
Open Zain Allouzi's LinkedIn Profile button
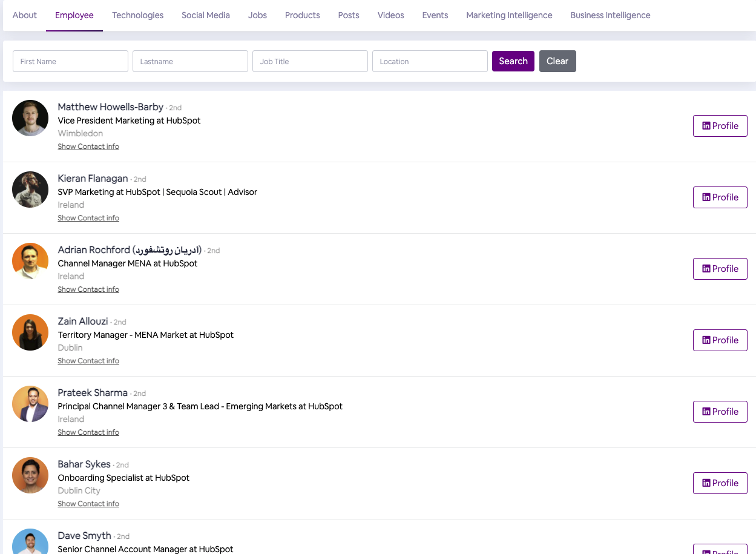720,340
